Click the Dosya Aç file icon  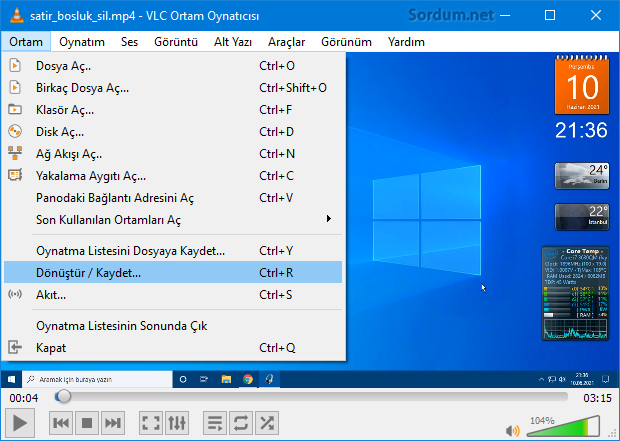click(x=15, y=65)
